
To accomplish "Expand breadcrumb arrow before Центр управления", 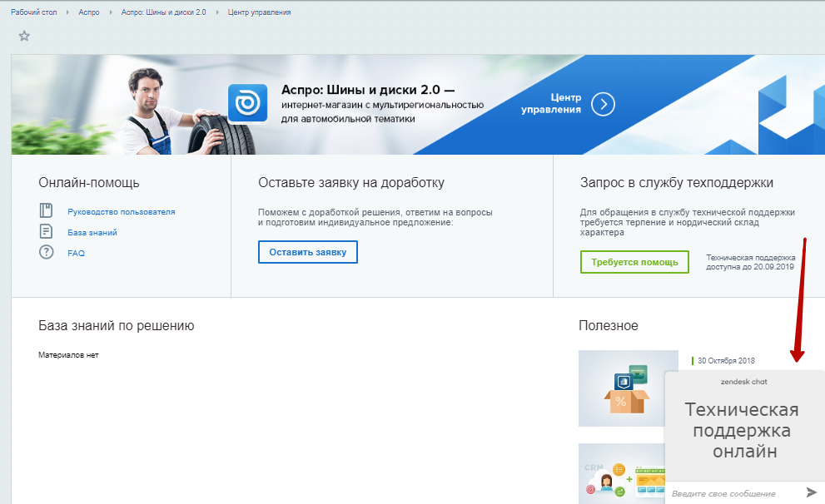I will 217,12.
